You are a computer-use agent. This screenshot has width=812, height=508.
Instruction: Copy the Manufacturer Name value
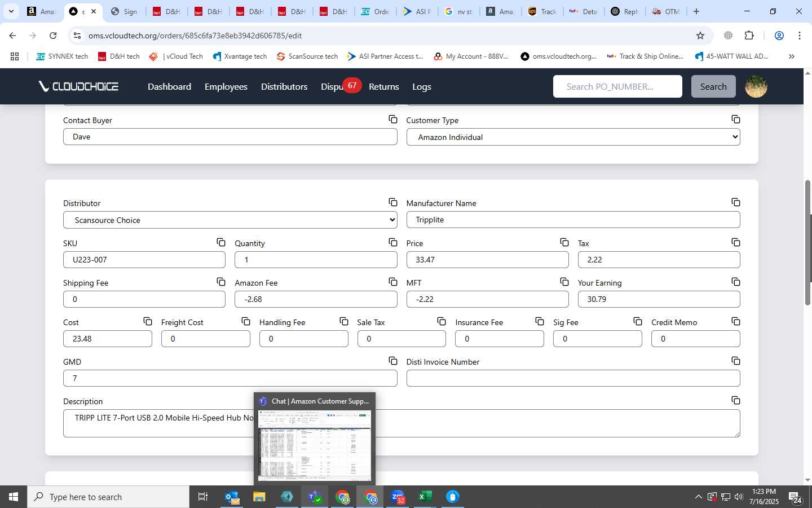[x=736, y=202]
